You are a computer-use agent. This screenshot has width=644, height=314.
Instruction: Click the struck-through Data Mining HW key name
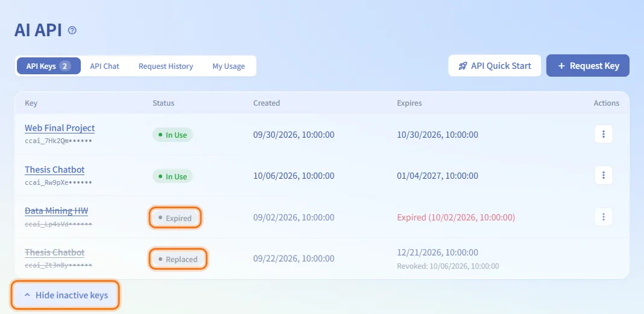pos(56,211)
